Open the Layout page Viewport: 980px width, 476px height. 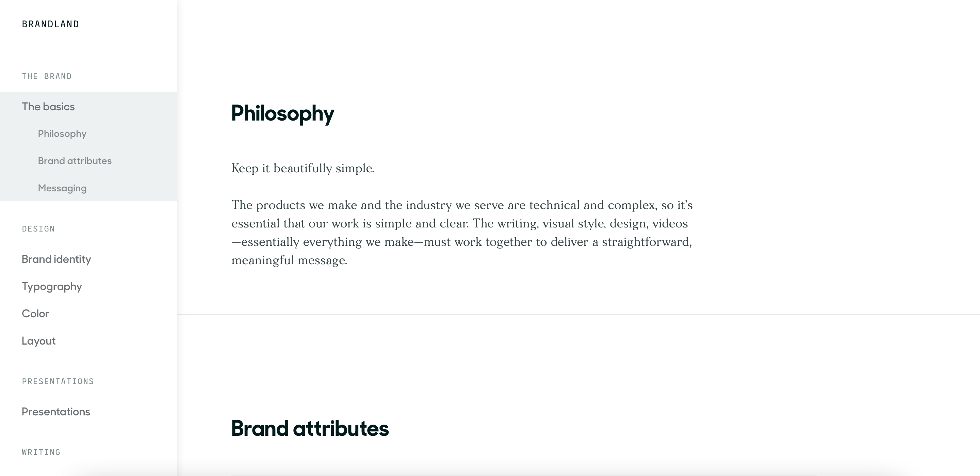click(x=38, y=341)
